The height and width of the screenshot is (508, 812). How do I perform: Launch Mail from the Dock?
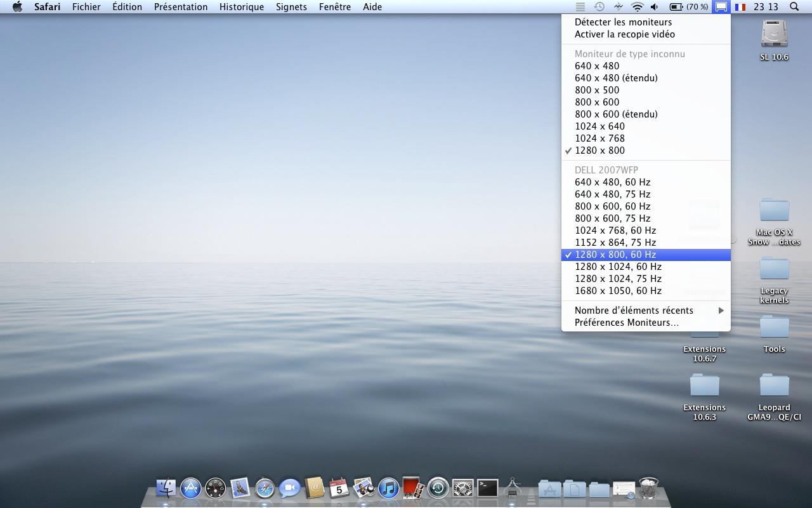239,488
